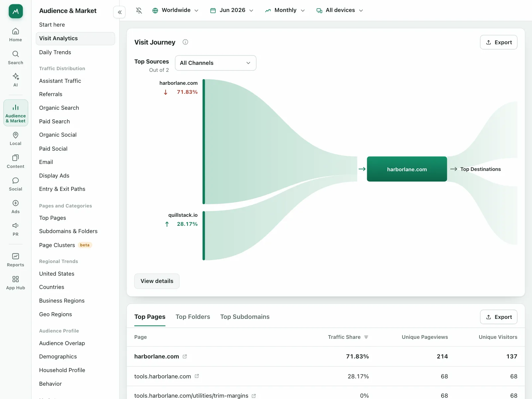Go to Home in the left rail
Image resolution: width=532 pixels, height=399 pixels.
[x=16, y=35]
